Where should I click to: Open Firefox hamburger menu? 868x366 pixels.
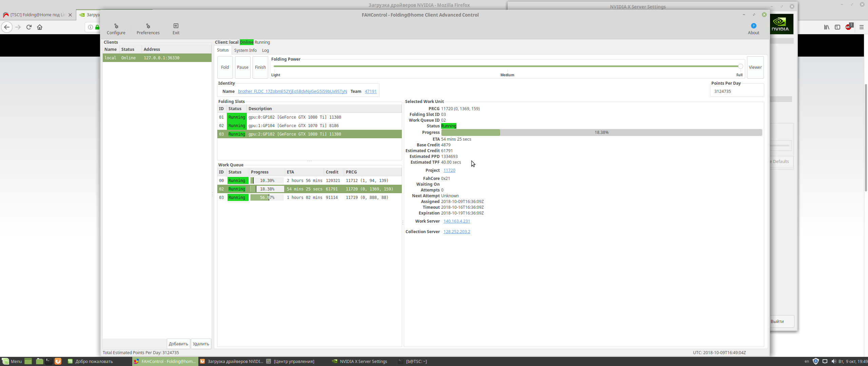861,27
